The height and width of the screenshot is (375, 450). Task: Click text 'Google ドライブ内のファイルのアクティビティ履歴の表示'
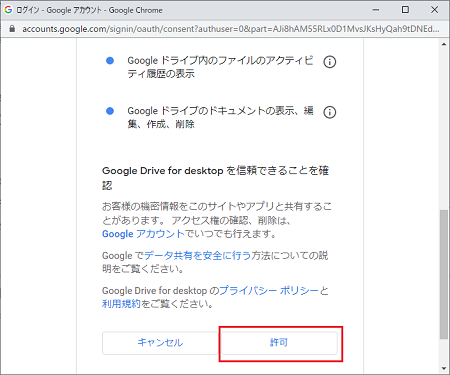point(220,67)
